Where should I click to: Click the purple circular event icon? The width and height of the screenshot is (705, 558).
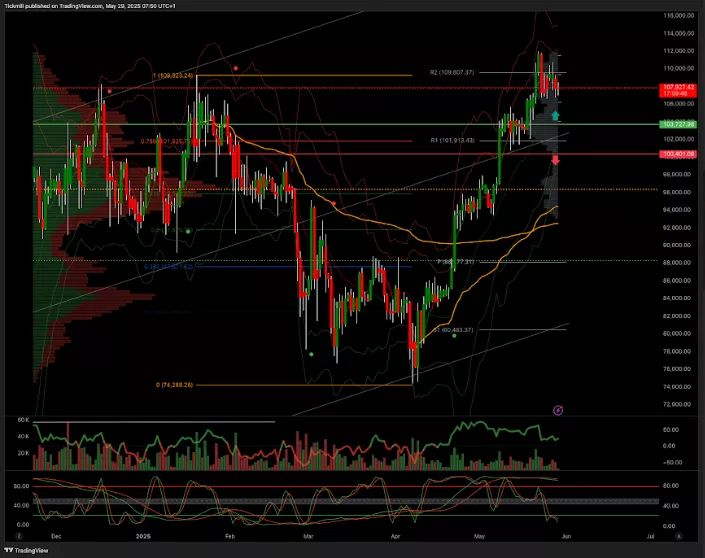558,409
